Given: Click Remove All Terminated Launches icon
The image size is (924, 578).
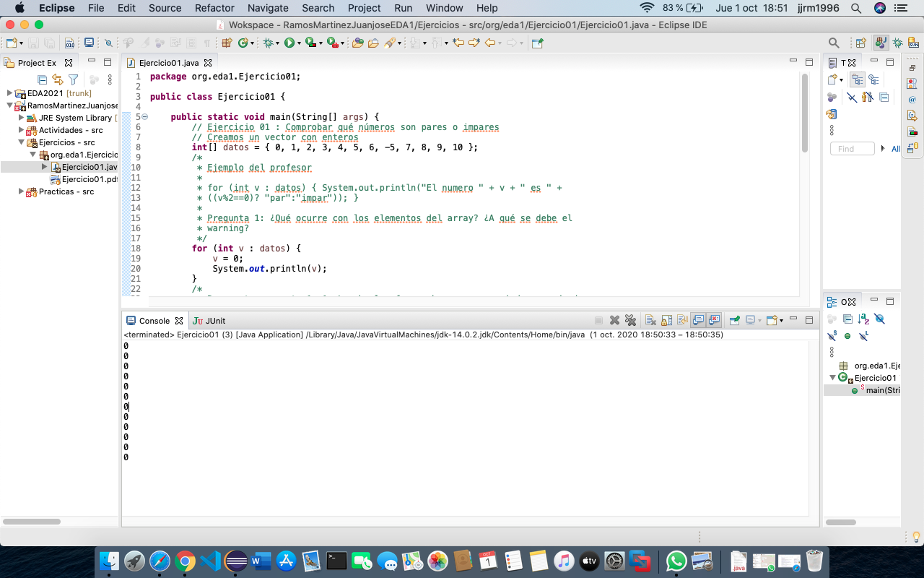Looking at the screenshot, I should point(630,320).
